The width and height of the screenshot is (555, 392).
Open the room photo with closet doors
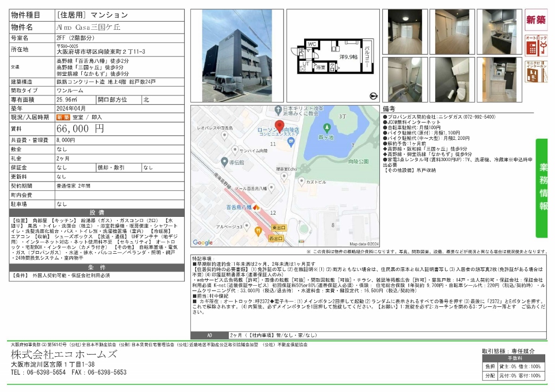click(x=453, y=32)
